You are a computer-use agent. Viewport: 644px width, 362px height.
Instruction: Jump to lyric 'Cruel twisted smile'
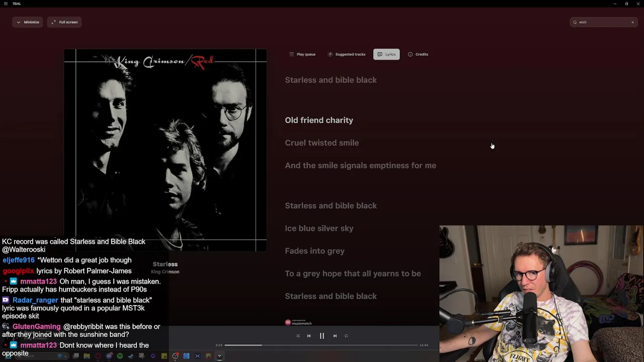pos(322,143)
